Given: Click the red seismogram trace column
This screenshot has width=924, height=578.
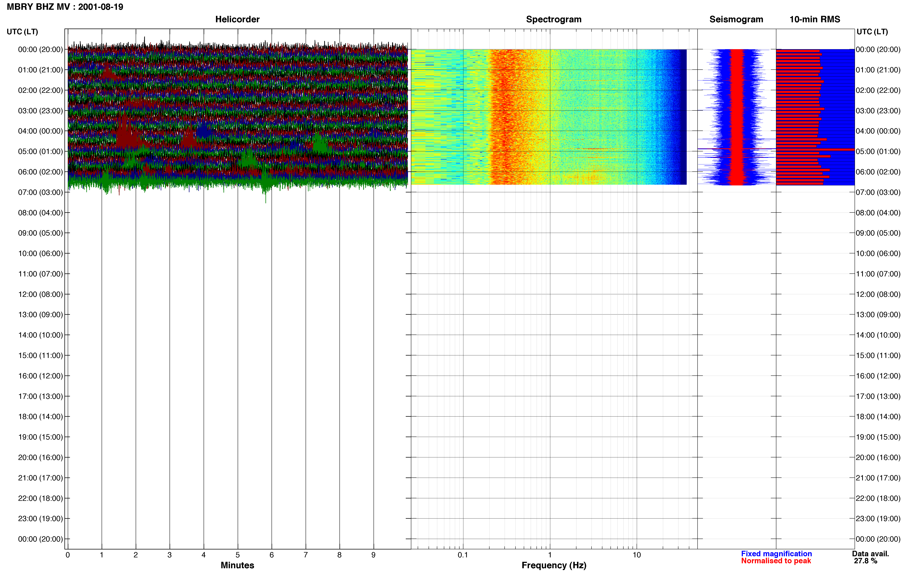Looking at the screenshot, I should coord(736,117).
